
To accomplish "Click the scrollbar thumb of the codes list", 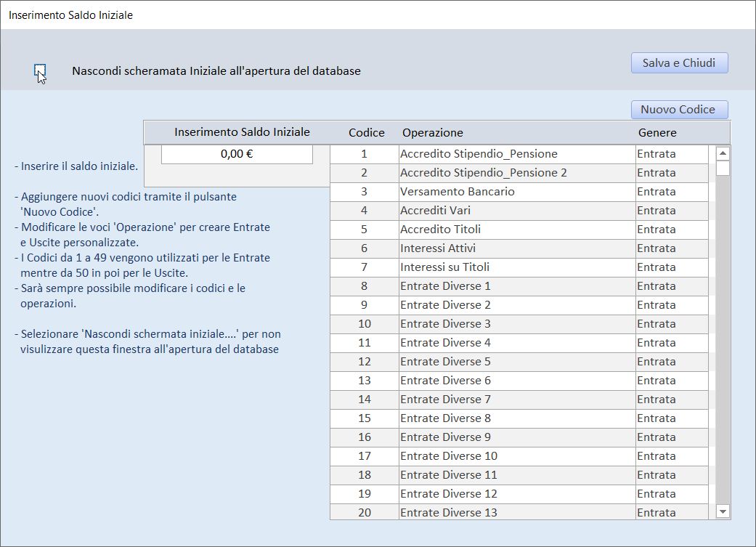I will point(723,169).
